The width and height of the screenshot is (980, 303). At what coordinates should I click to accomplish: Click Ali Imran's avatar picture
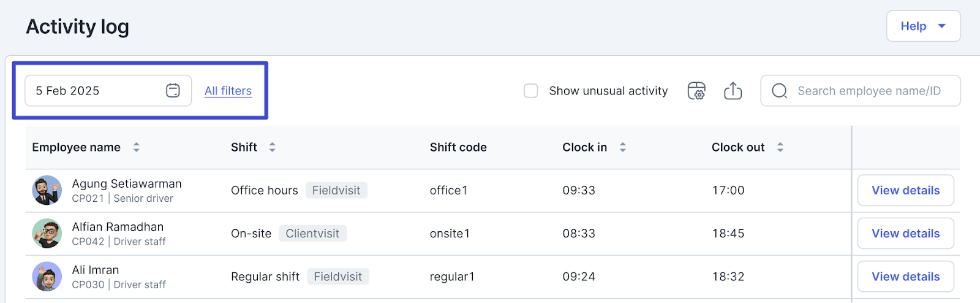(47, 277)
